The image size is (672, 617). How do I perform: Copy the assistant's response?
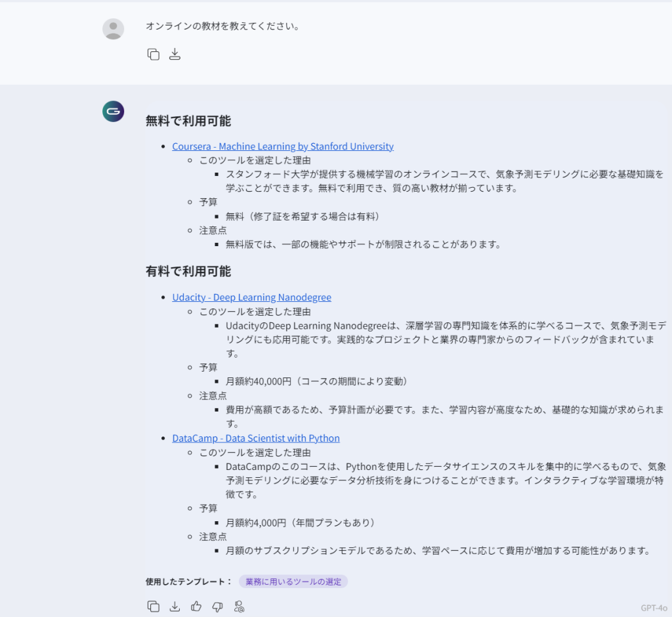[x=154, y=606]
